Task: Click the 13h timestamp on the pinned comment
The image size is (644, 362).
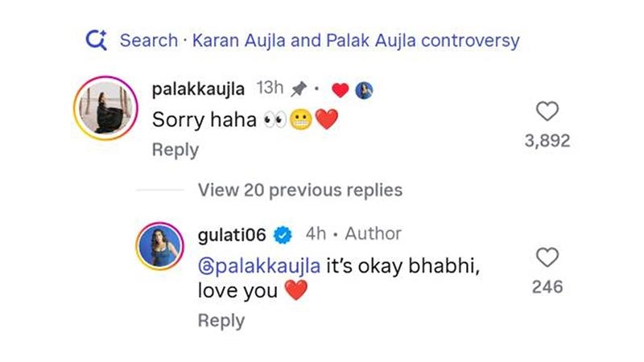Action: coord(269,88)
